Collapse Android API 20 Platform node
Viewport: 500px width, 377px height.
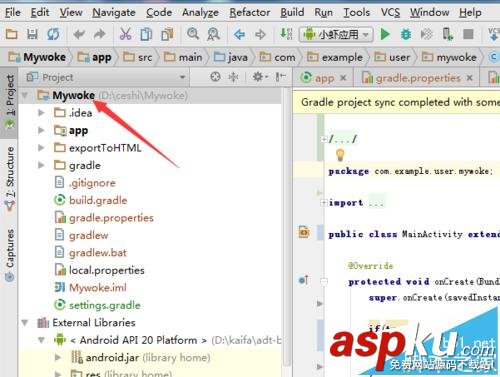click(41, 340)
